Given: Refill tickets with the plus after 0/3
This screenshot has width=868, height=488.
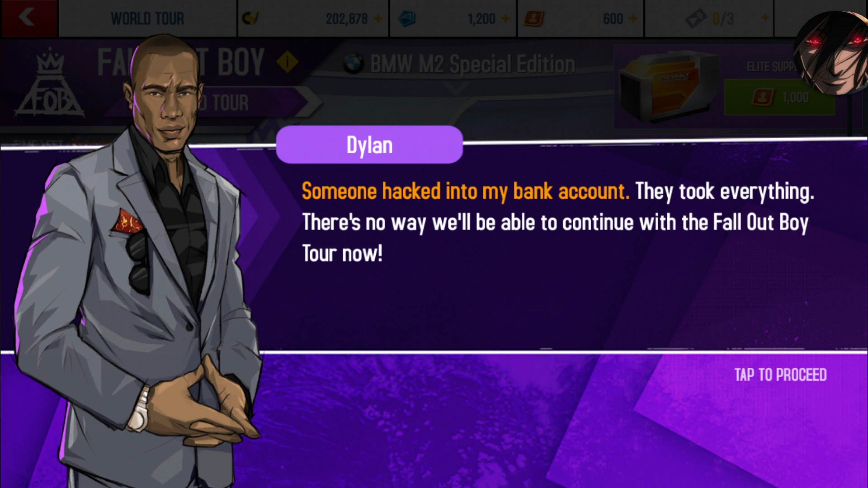Looking at the screenshot, I should [x=765, y=18].
